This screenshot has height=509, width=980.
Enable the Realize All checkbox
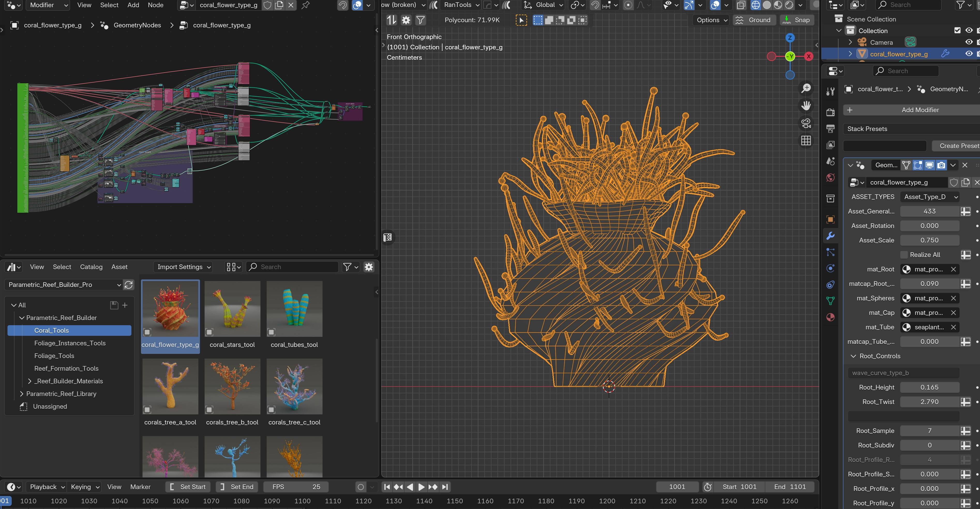point(904,255)
